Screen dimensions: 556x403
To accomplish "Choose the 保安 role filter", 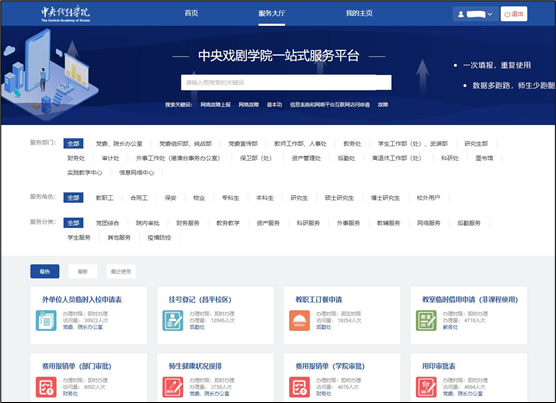I will click(171, 198).
